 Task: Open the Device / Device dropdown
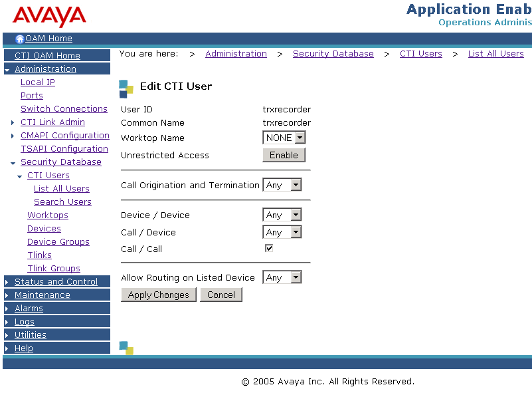tap(282, 215)
